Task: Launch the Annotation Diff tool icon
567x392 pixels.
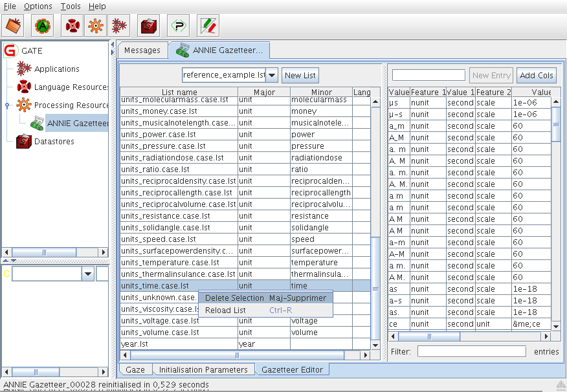Action: [x=208, y=26]
